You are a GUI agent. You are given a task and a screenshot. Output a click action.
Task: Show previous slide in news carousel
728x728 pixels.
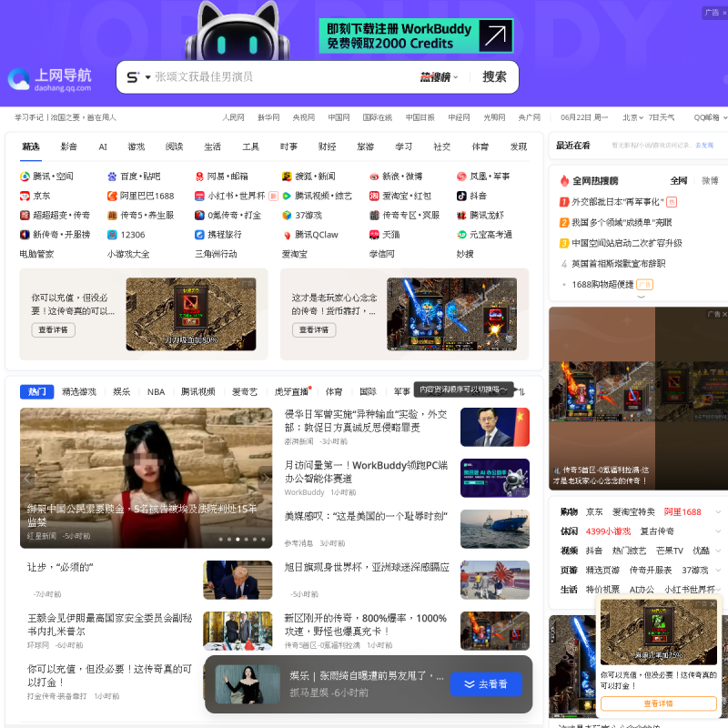coord(27,478)
